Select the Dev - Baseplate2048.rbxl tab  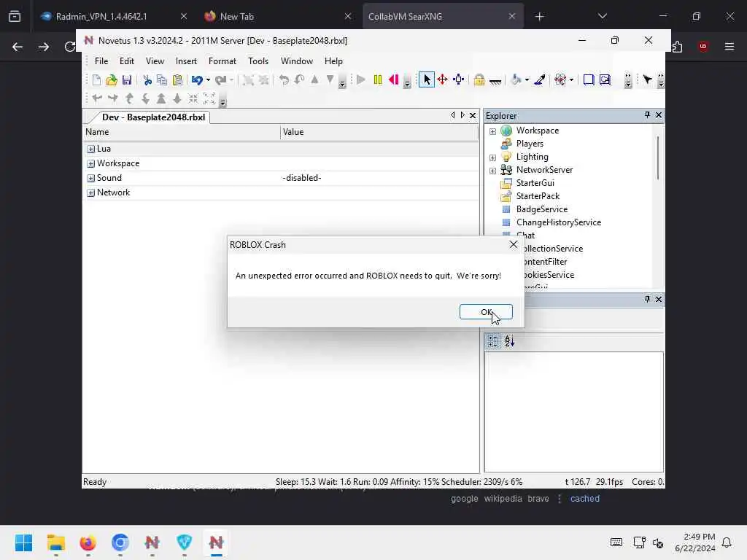coord(153,117)
